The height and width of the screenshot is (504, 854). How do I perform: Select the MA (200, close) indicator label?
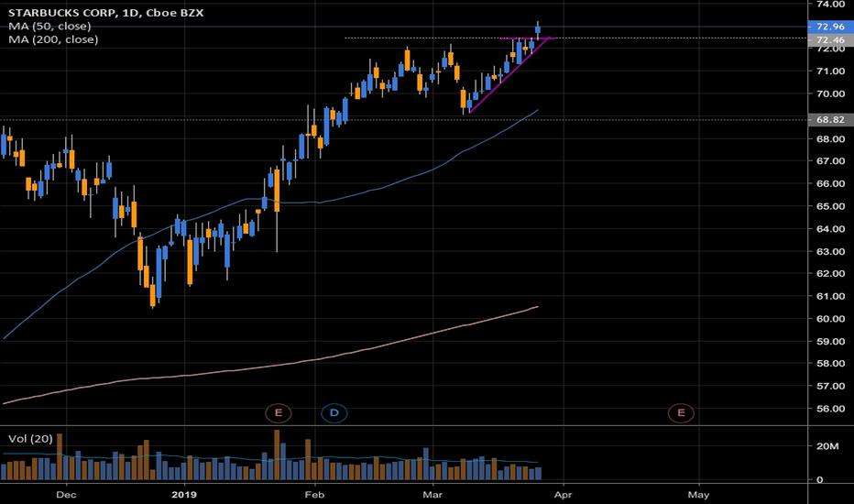53,39
